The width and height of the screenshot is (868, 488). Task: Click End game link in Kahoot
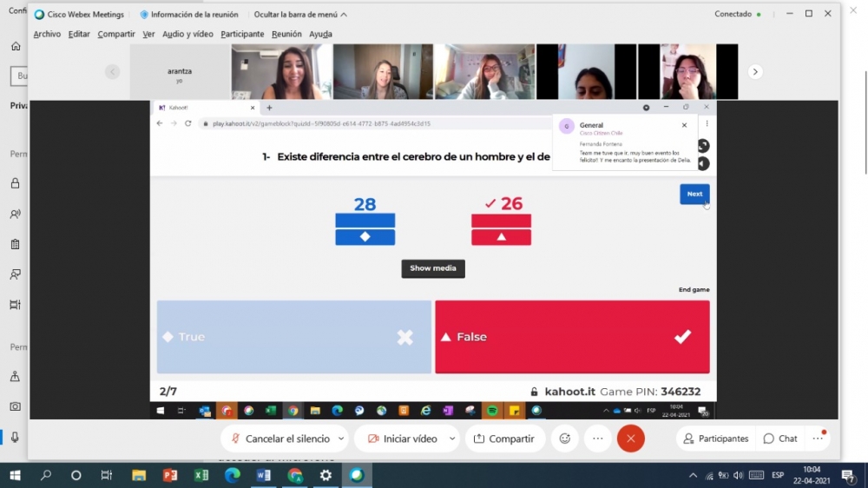pos(694,290)
